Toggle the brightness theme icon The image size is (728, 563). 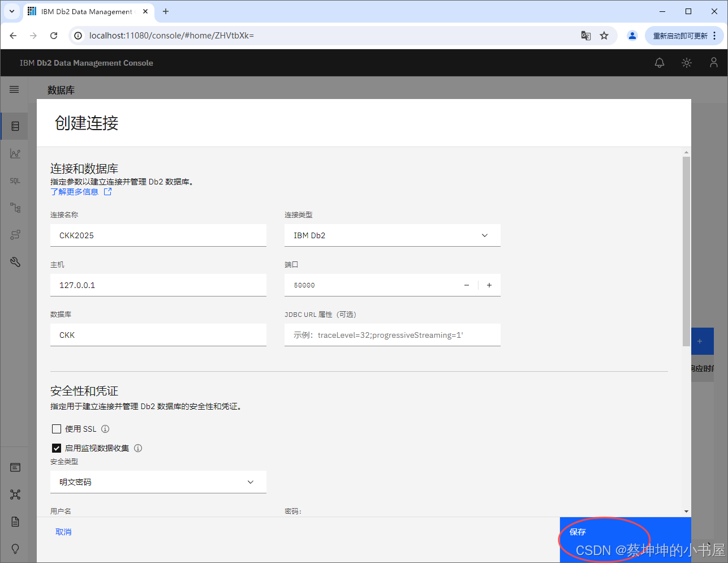(x=686, y=63)
